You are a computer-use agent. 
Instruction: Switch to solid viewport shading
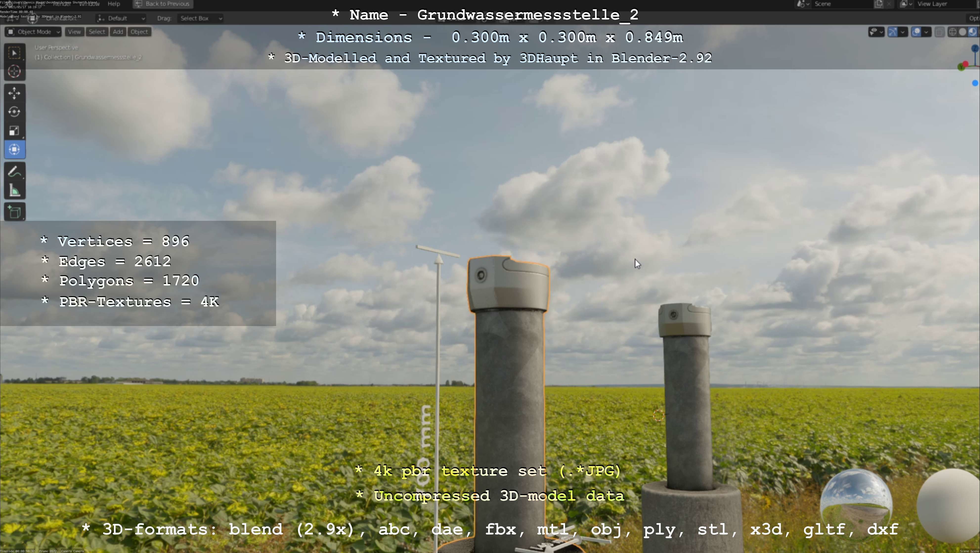(962, 32)
